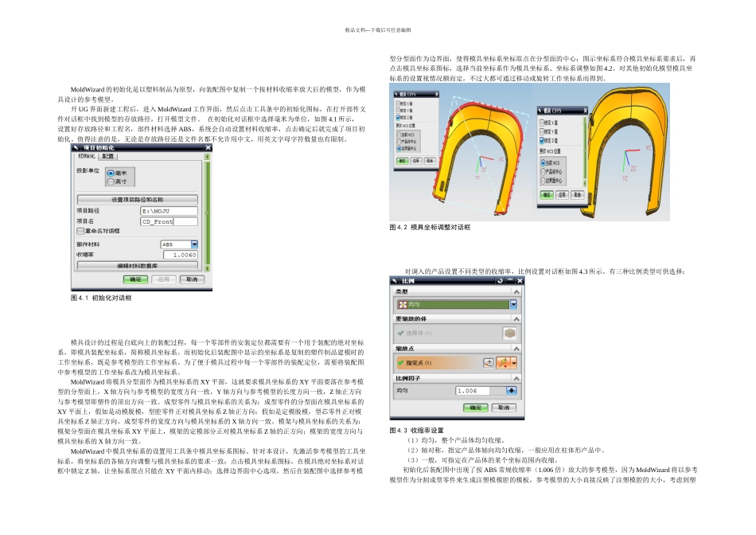Select 产品体中心 in left 模具 CSYS dialog
The width and height of the screenshot is (756, 535).
click(399, 142)
